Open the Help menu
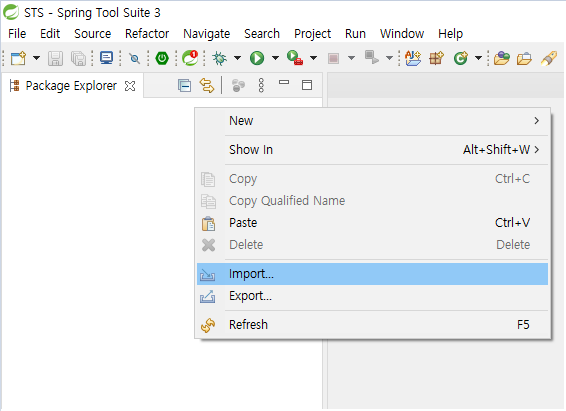 coord(450,34)
